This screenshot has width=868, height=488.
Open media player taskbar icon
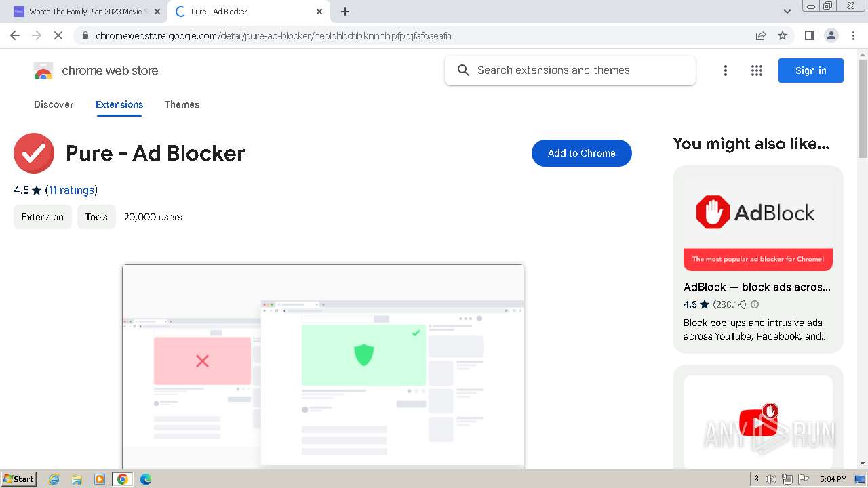point(100,479)
